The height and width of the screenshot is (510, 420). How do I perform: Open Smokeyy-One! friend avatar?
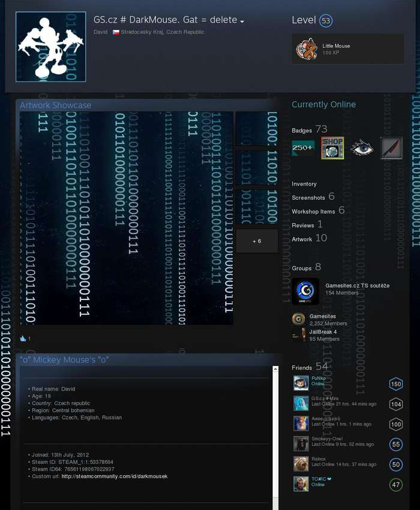pos(301,444)
